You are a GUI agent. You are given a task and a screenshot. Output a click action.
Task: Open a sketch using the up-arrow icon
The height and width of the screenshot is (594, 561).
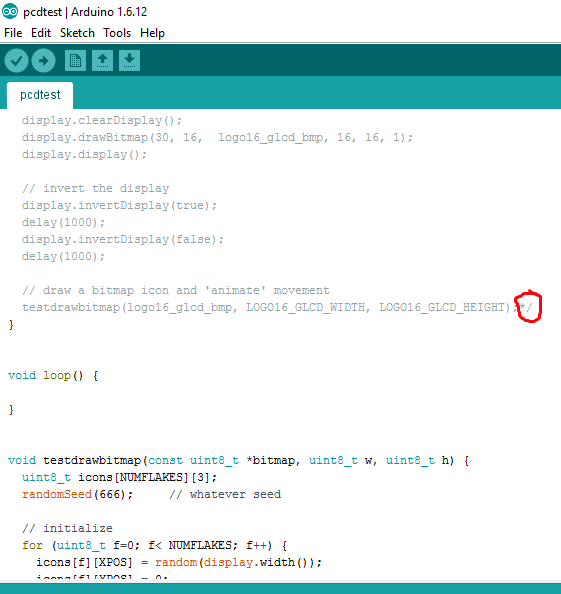click(102, 61)
